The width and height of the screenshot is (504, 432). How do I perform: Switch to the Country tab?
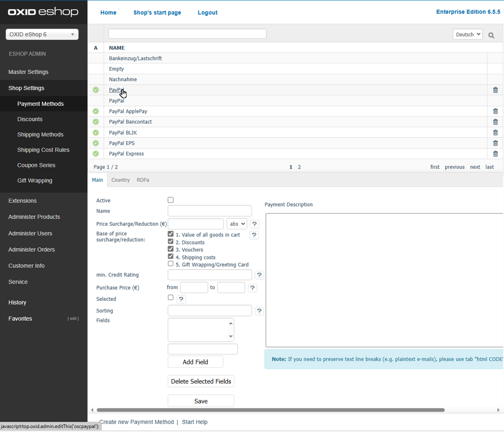[120, 180]
